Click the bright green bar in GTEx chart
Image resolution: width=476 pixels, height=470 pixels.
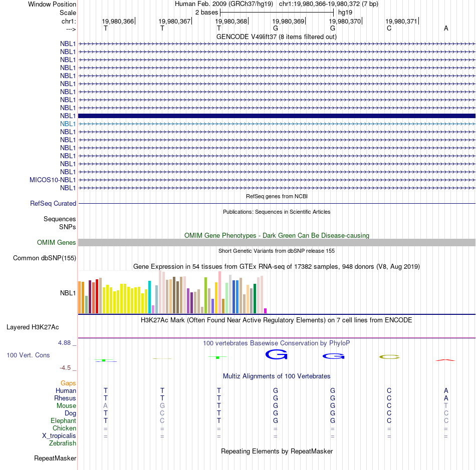coord(205,295)
